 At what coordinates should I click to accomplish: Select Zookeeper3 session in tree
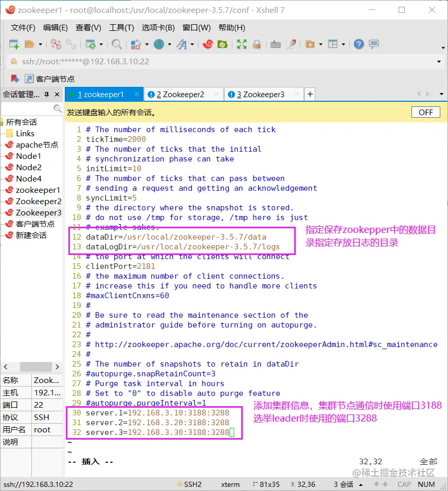(38, 213)
